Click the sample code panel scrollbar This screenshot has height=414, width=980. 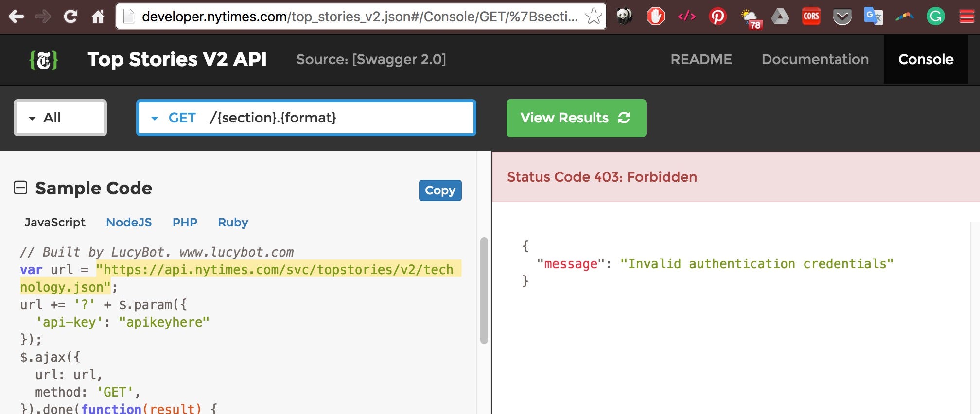tap(484, 291)
